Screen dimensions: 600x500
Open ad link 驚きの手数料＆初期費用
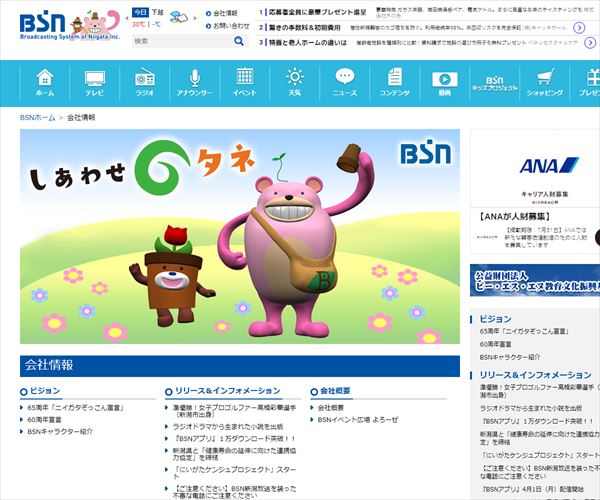[305, 28]
